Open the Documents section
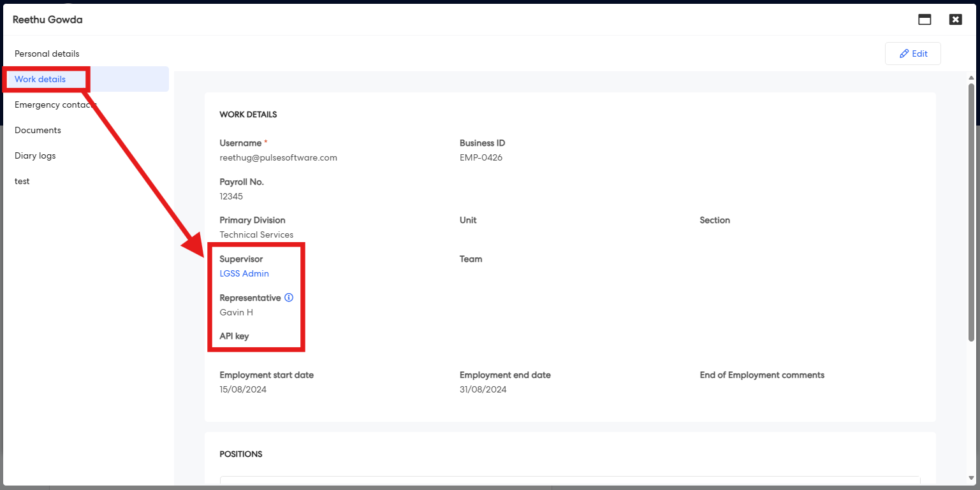The height and width of the screenshot is (490, 980). (38, 130)
